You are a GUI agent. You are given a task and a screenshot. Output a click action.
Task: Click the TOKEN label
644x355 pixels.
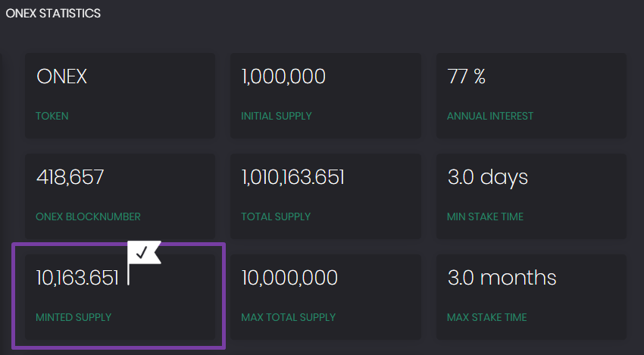[x=52, y=116]
